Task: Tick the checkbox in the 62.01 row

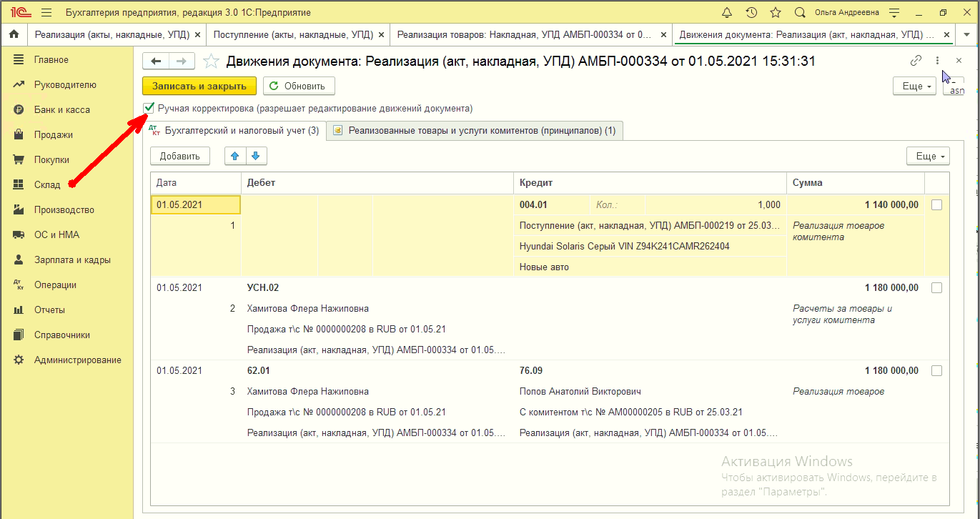Action: click(x=937, y=371)
